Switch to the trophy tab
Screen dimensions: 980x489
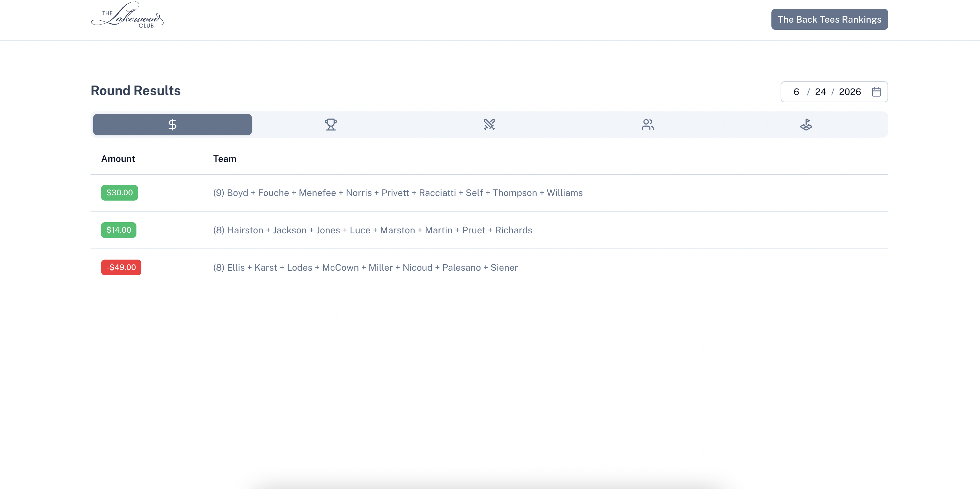[331, 124]
